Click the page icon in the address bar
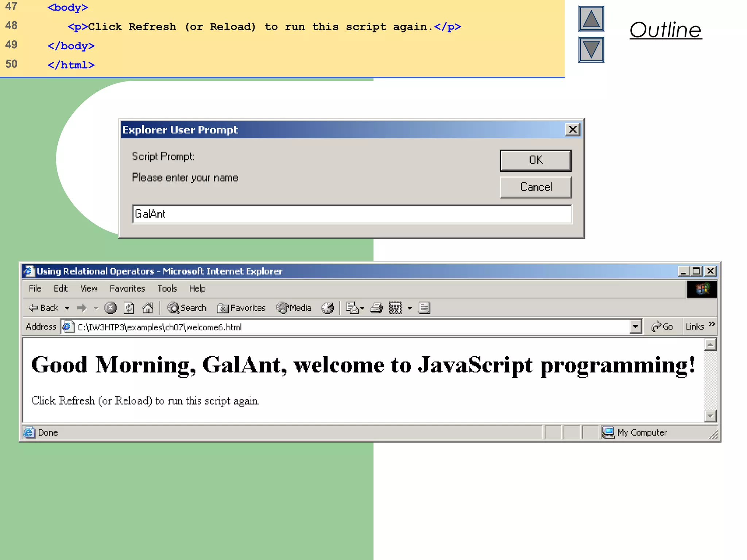747x560 pixels. [68, 327]
